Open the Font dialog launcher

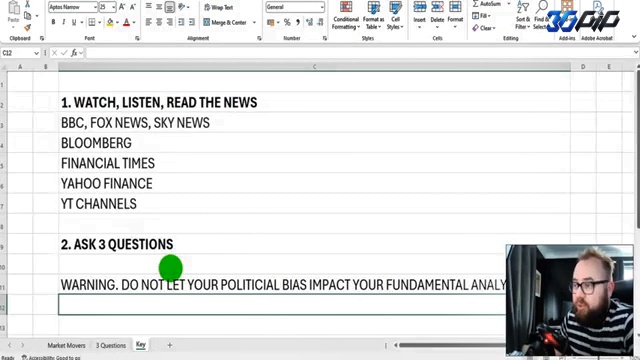tap(137, 38)
